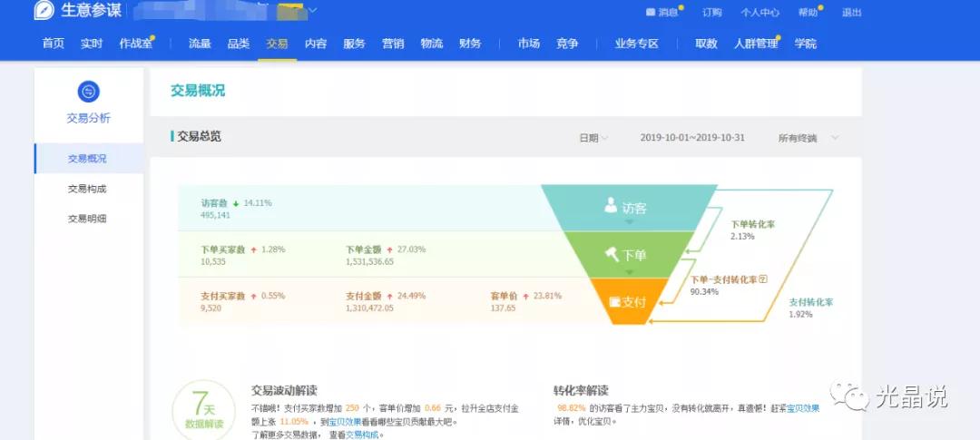The width and height of the screenshot is (980, 440).
Task: Expand the shop name dropdown arrow in header
Action: [x=312, y=11]
